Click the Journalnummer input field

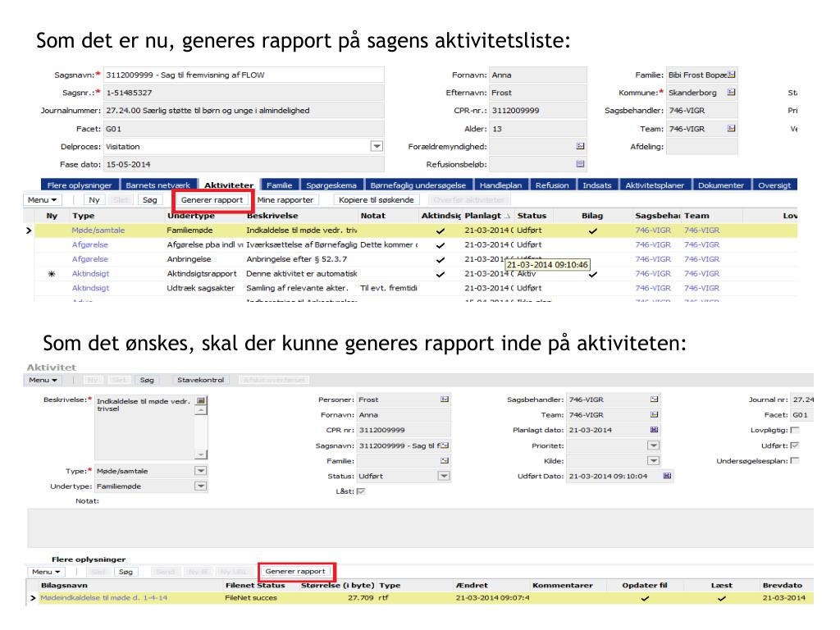(x=244, y=111)
